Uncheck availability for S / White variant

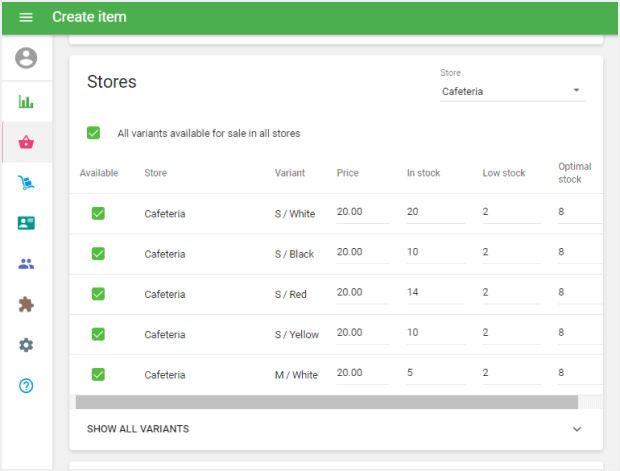(x=98, y=214)
